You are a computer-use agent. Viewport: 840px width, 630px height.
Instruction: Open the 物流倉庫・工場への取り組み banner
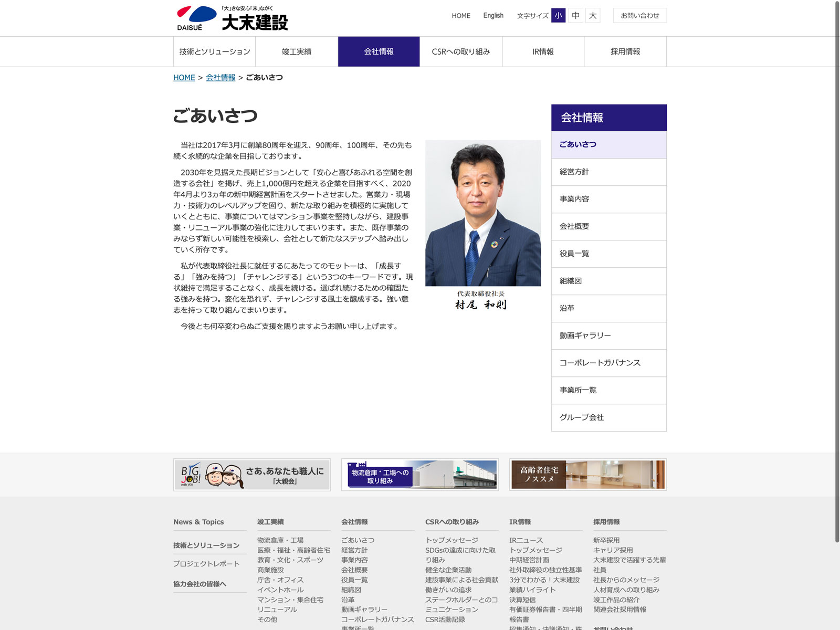(420, 475)
